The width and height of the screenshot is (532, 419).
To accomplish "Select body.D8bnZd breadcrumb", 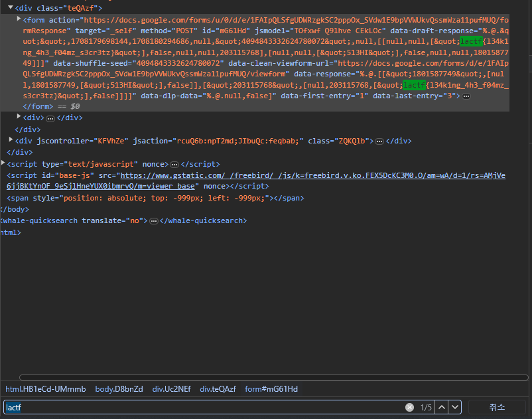I will click(119, 389).
